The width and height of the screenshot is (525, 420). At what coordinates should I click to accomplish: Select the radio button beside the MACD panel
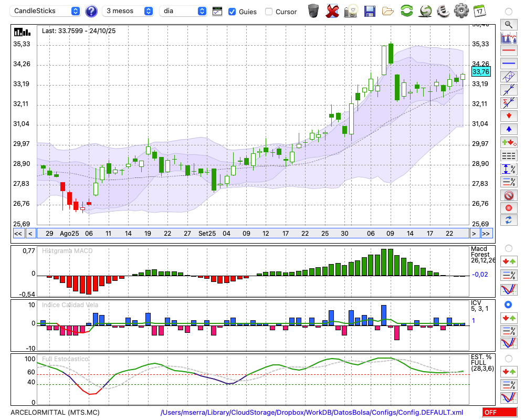pyautogui.click(x=508, y=248)
